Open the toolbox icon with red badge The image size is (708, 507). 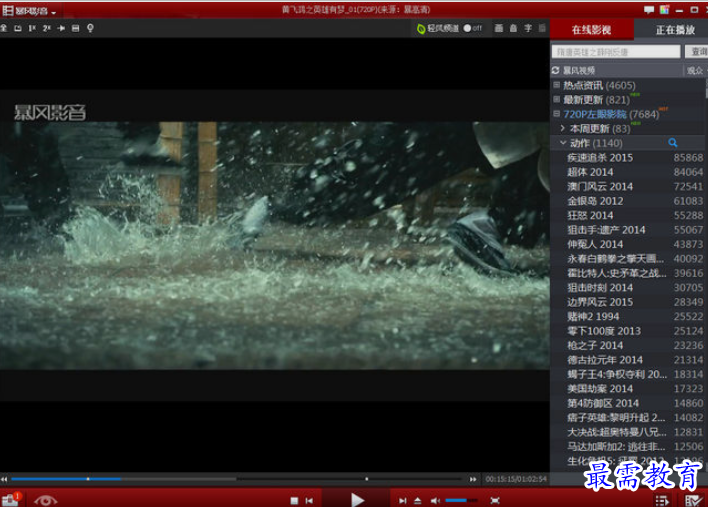pos(10,499)
